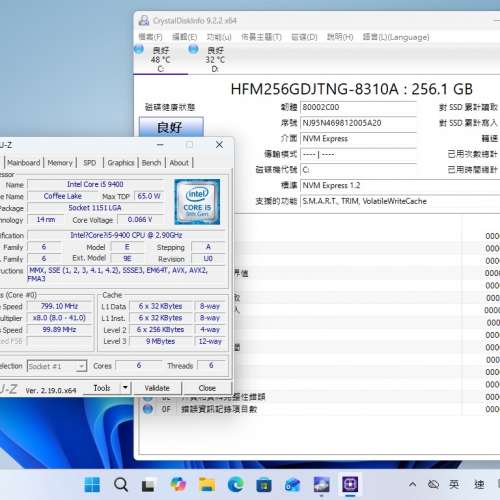Open Task View from the taskbar
500x500 pixels.
click(x=148, y=485)
